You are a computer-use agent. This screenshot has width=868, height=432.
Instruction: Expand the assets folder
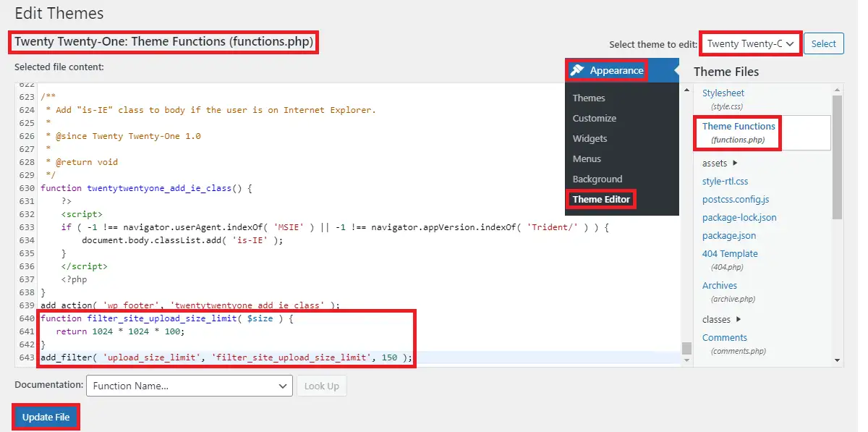(x=720, y=163)
